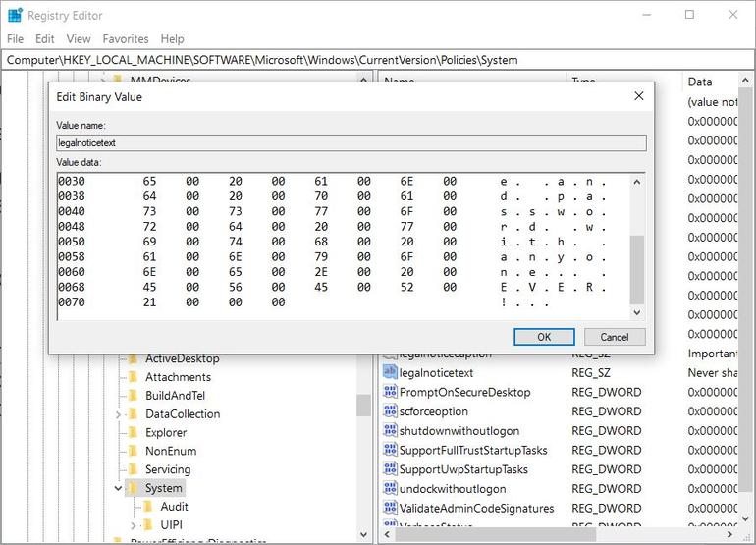The width and height of the screenshot is (756, 545).
Task: Cancel the binary value edit
Action: tap(615, 337)
